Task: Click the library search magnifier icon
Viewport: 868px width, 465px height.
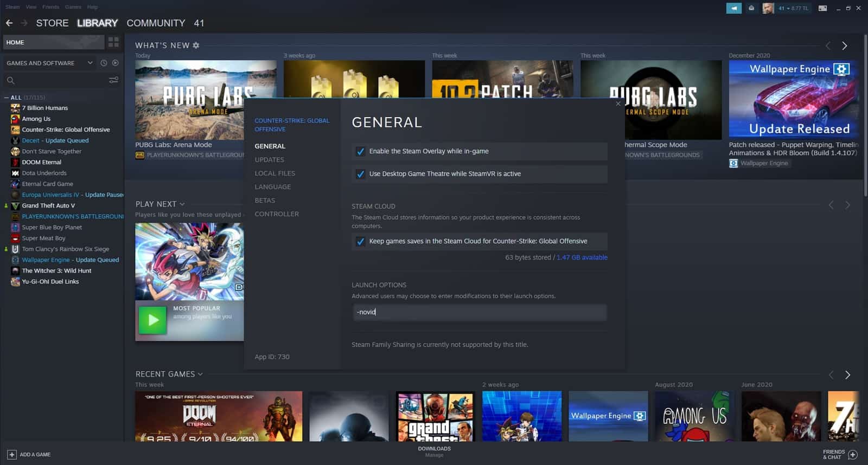Action: [10, 80]
